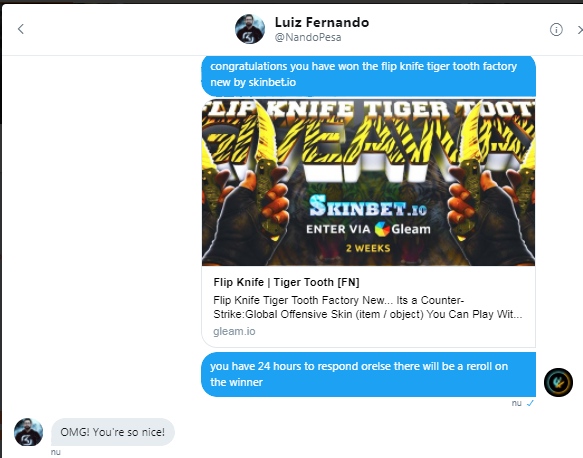
Task: Click the sender's round avatar beside the blue message
Action: (x=558, y=382)
